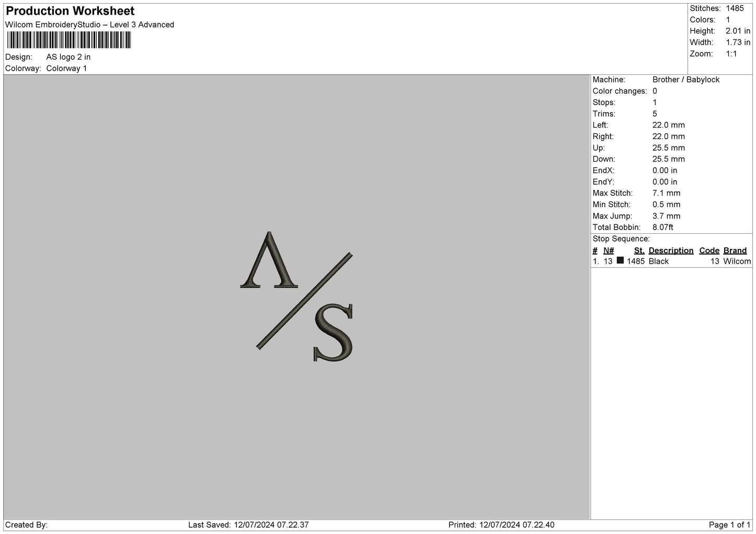The image size is (756, 534).
Task: Click the EndY value '0.00 in'
Action: pos(665,182)
